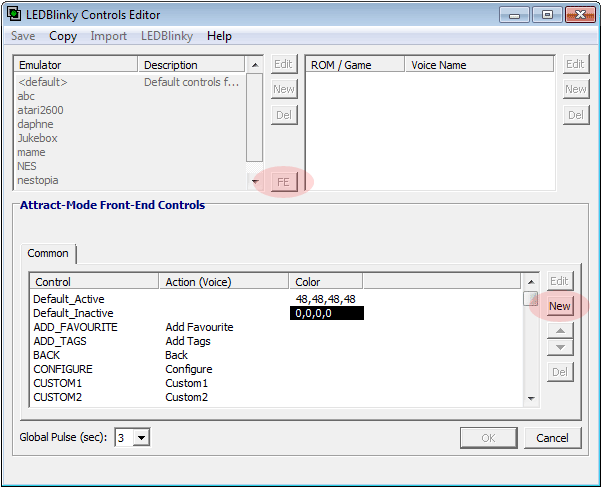Click New button beside the Control list
The height and width of the screenshot is (488, 602).
tap(560, 306)
